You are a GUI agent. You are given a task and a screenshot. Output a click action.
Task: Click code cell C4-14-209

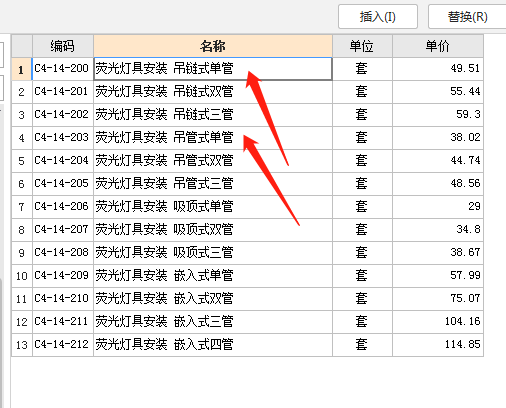(63, 276)
